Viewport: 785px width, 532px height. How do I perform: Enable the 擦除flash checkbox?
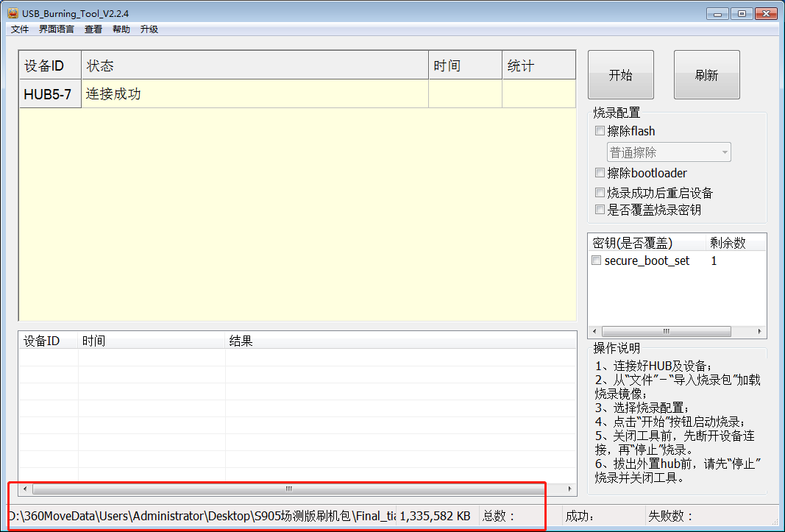pyautogui.click(x=600, y=132)
